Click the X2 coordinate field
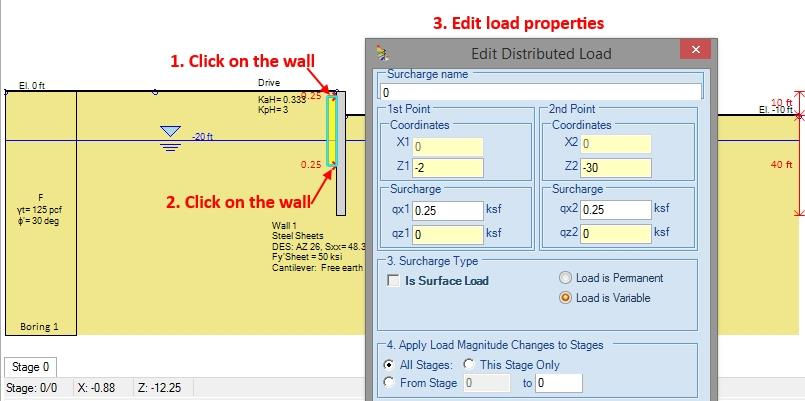Screen dimensions: 805x401 tap(616, 144)
